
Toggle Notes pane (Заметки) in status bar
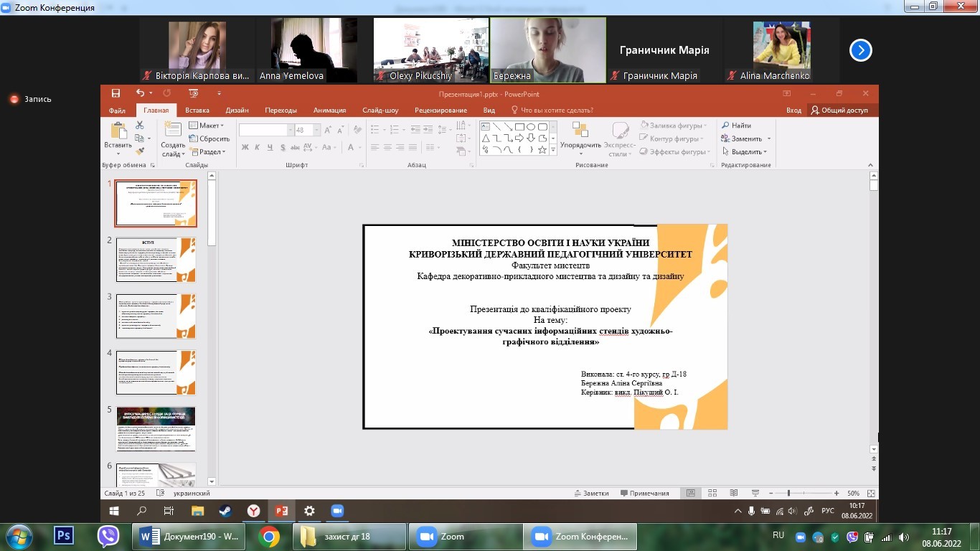pos(591,493)
